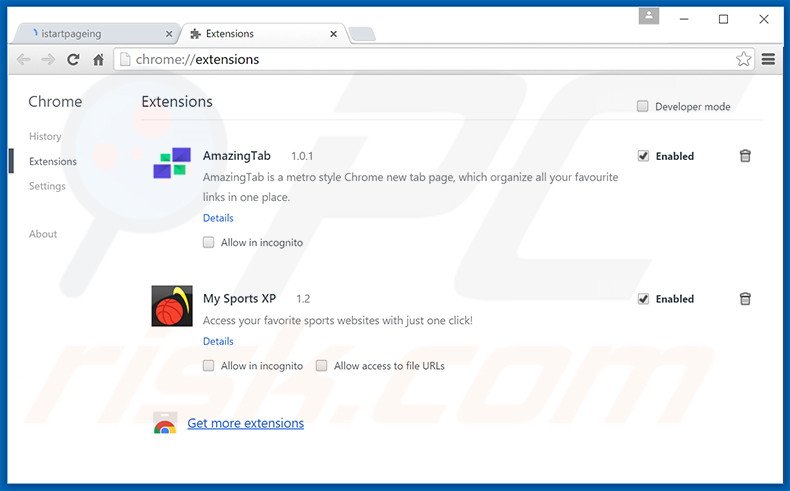The width and height of the screenshot is (790, 491).
Task: Bookmark this page with the star icon
Action: 743,59
